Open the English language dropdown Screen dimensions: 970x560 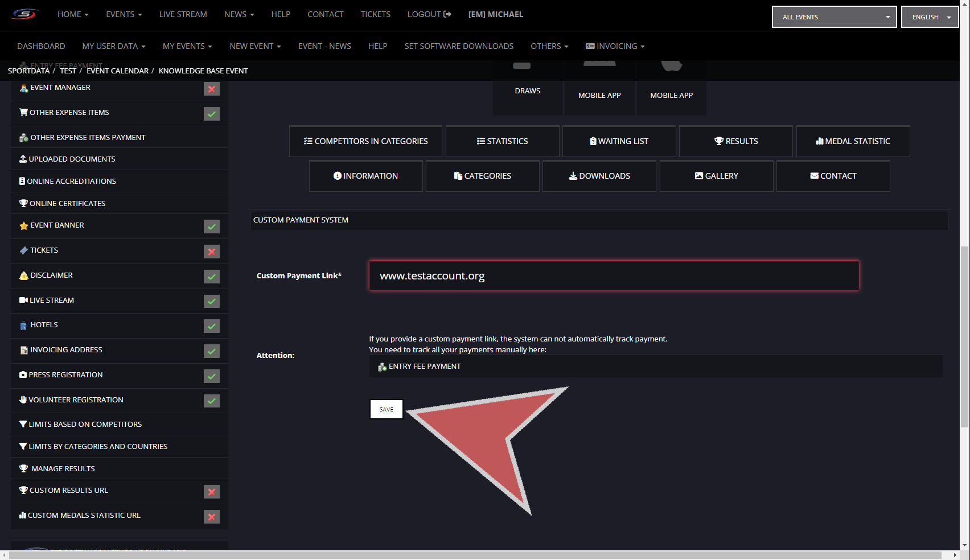click(930, 17)
